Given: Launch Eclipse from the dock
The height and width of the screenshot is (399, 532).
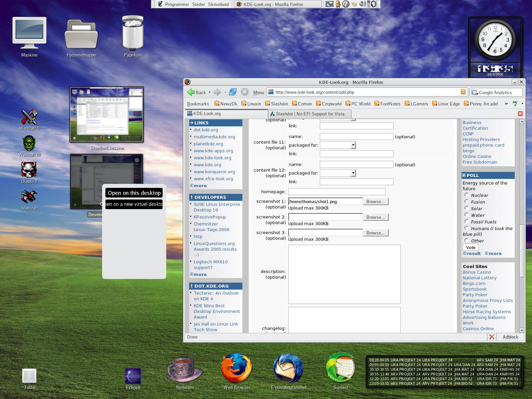Looking at the screenshot, I should coord(133,376).
